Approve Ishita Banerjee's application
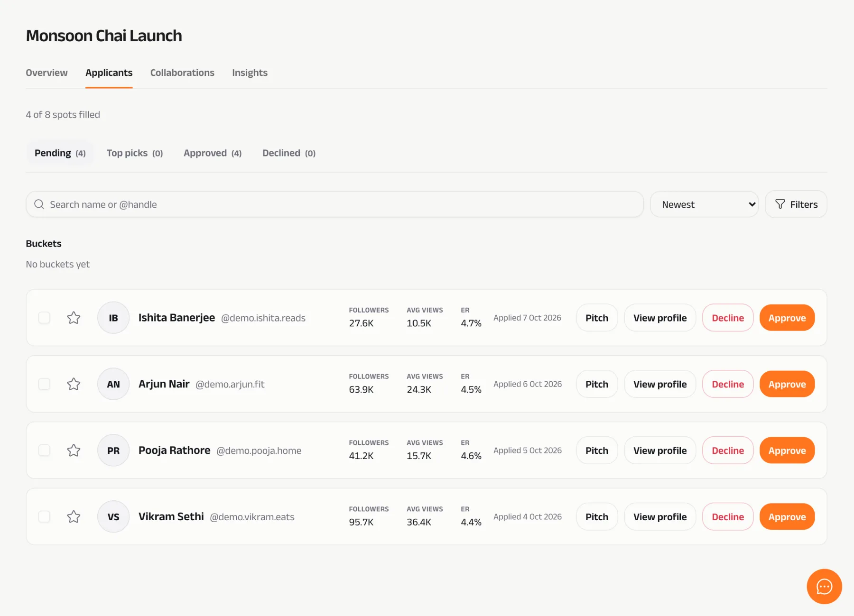This screenshot has width=854, height=616. (787, 318)
